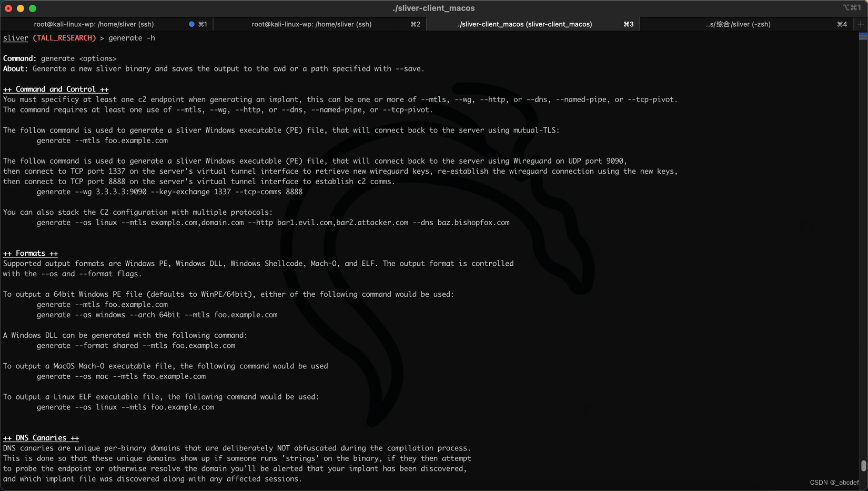The height and width of the screenshot is (491, 868).
Task: Click the mutual-TLS example "generate --mtls foo.example.com"
Action: point(102,141)
